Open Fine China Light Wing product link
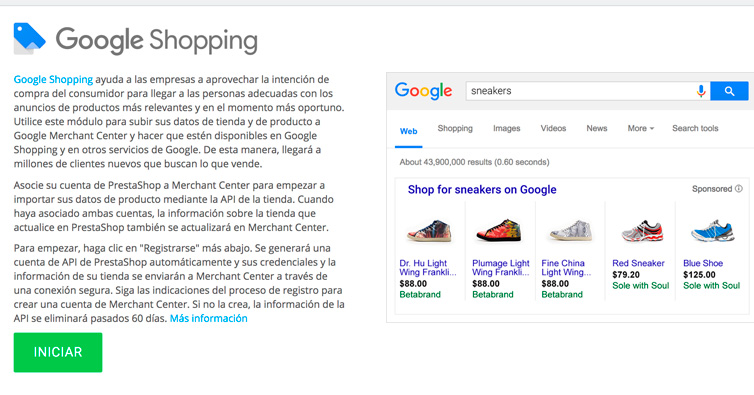The width and height of the screenshot is (754, 395). coord(566,268)
